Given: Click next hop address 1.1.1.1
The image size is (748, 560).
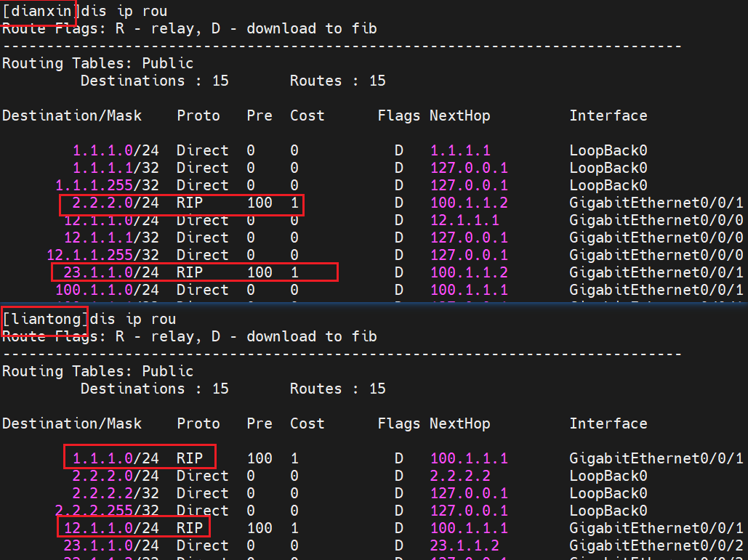Looking at the screenshot, I should click(460, 150).
